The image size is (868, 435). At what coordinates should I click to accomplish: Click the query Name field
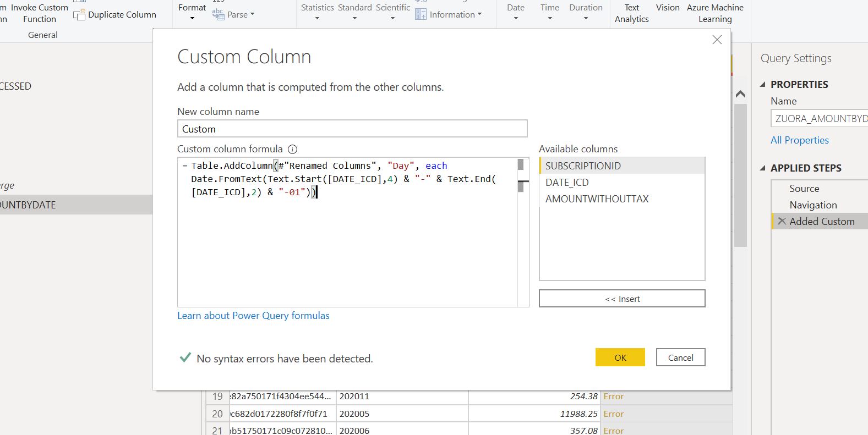click(820, 118)
